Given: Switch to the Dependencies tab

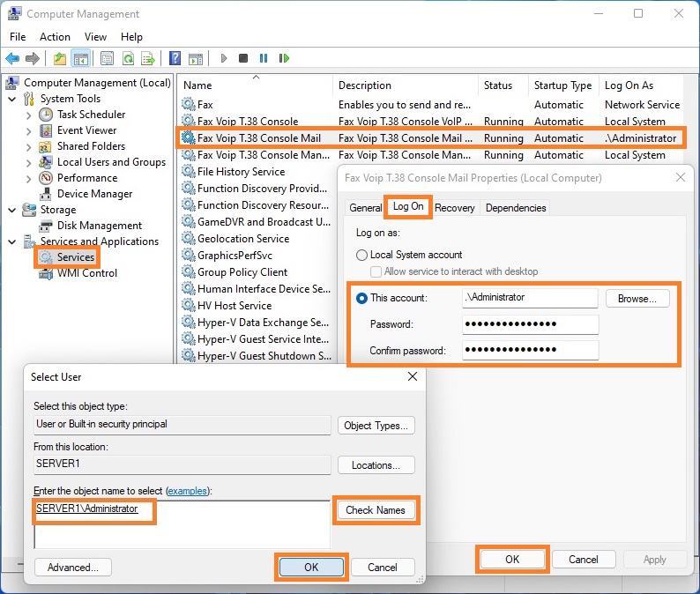Looking at the screenshot, I should 516,208.
